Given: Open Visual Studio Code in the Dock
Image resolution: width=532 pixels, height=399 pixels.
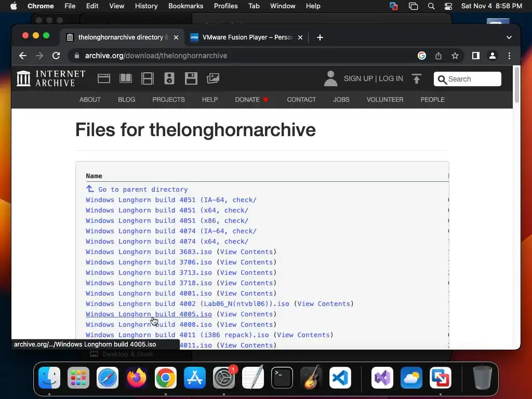Looking at the screenshot, I should click(x=340, y=378).
